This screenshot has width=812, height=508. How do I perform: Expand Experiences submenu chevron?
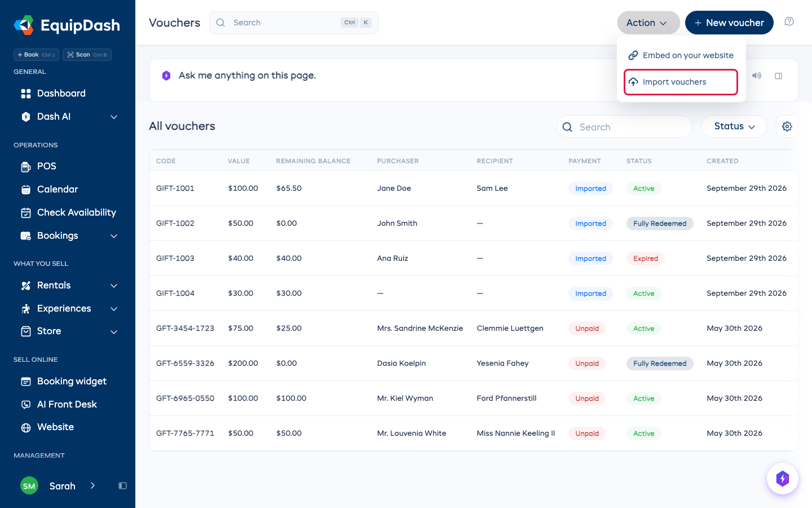pyautogui.click(x=114, y=309)
